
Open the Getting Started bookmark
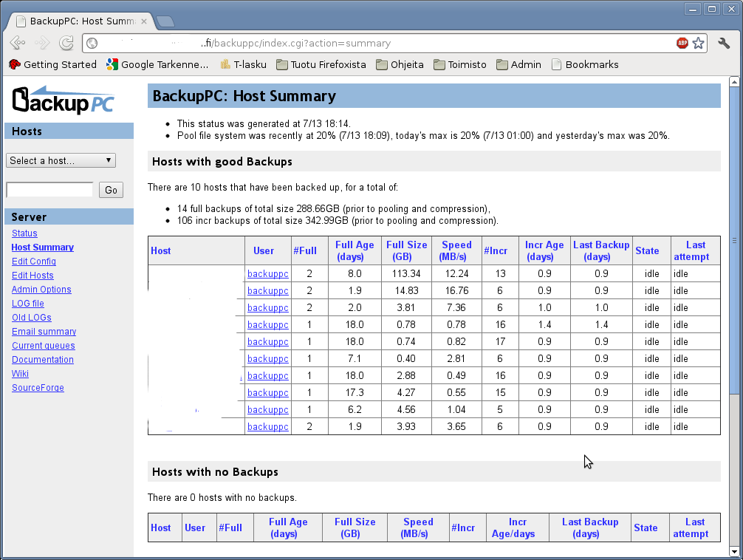pos(52,64)
